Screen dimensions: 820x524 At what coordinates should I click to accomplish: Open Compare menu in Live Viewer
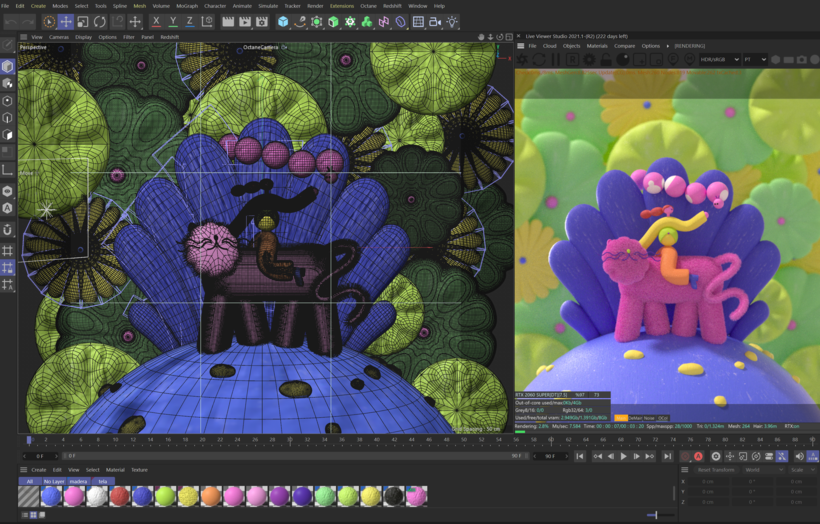[x=624, y=46]
